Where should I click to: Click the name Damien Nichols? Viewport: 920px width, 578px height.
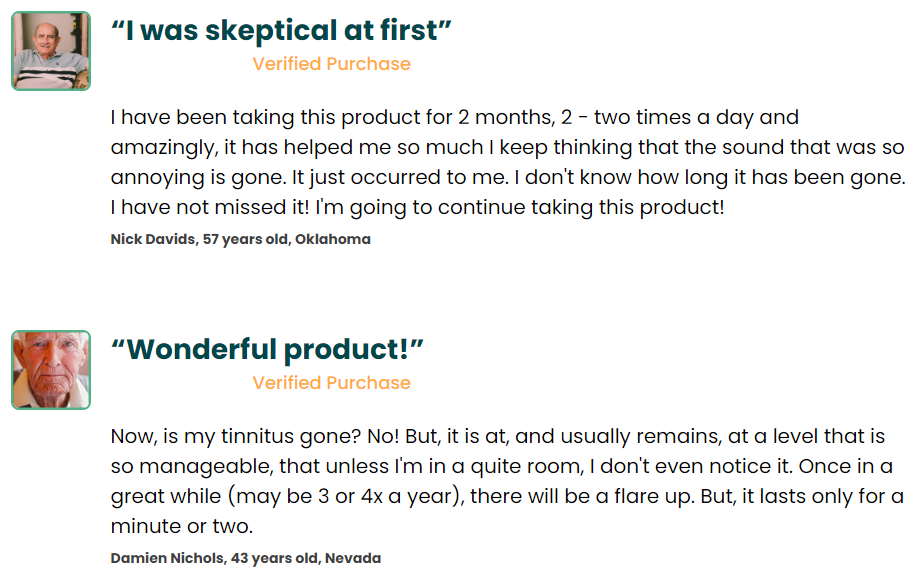click(x=167, y=558)
